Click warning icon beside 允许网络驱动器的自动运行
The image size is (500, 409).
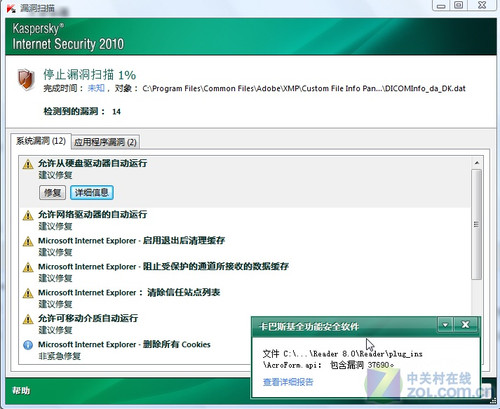click(x=28, y=215)
